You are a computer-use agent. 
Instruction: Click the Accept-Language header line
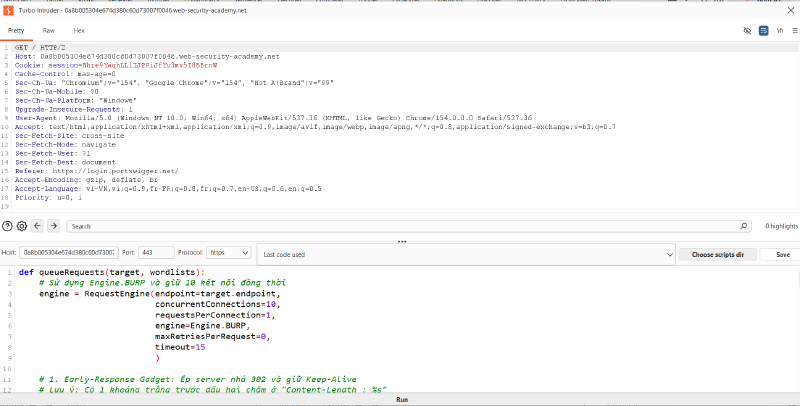[168, 189]
